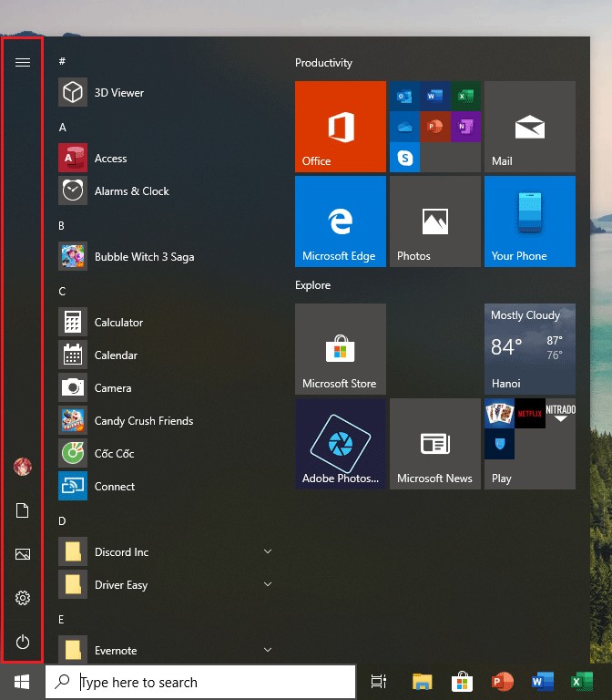Open Cốc Cốc browser
Screen dimensions: 612x700
(165, 454)
